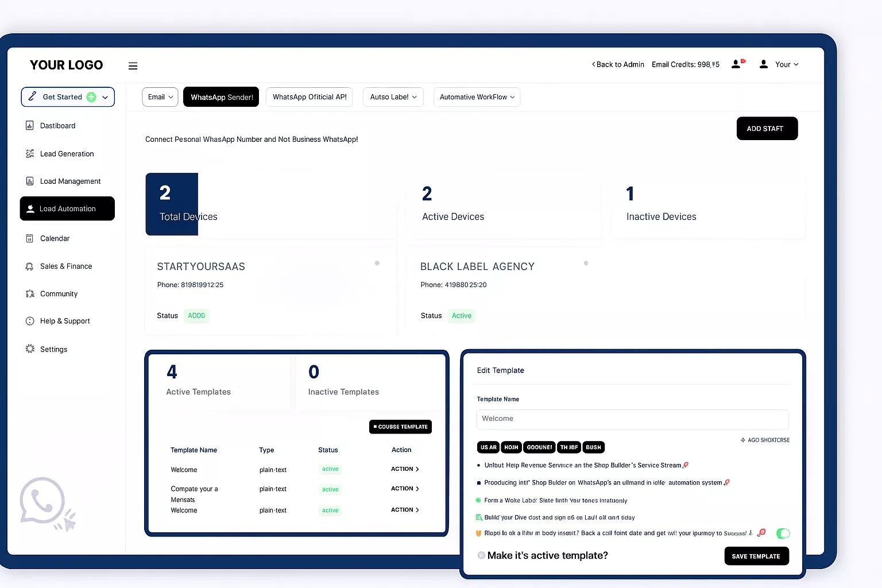The image size is (882, 588).
Task: Click the Help & Support sidebar icon
Action: (30, 321)
